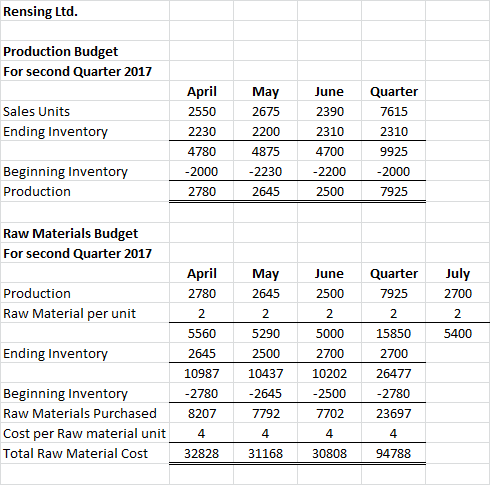Select April Cost per Raw material unit 4
This screenshot has width=490, height=485.
[x=201, y=434]
